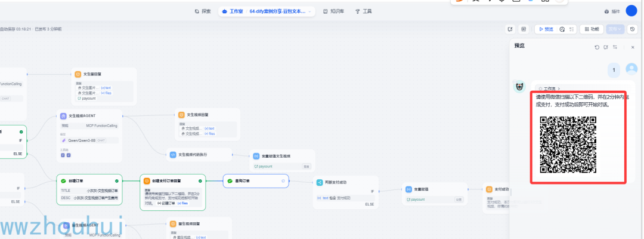Viewport: 644px width, 239px height.
Task: Click the export icon left of 预览 button
Action: [510, 29]
